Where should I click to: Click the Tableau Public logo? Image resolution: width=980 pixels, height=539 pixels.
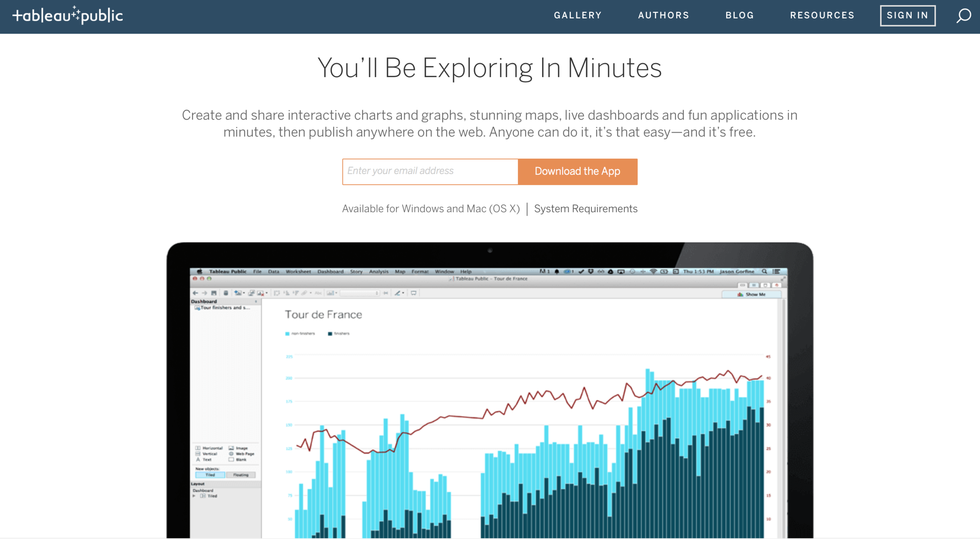point(67,15)
